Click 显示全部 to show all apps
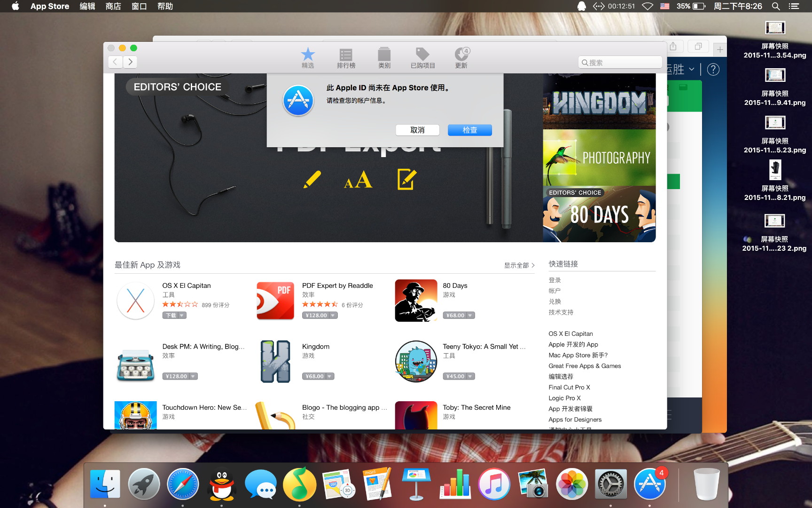The height and width of the screenshot is (508, 812). (x=519, y=265)
